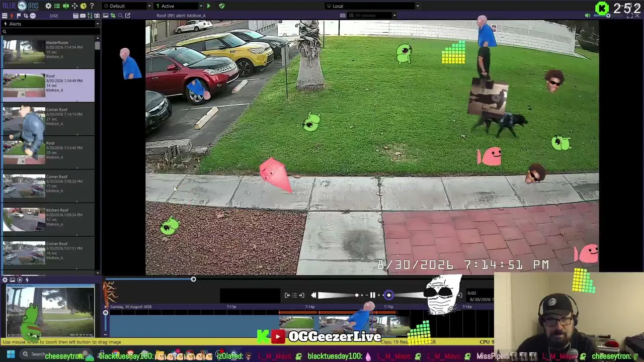Image resolution: width=644 pixels, height=362 pixels.
Task: Click the Roof (RF) alert: Motion_A title
Action: click(x=181, y=16)
